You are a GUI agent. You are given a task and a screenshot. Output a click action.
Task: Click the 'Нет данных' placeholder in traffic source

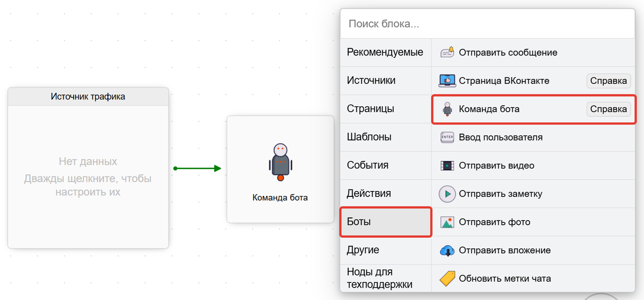pos(88,162)
